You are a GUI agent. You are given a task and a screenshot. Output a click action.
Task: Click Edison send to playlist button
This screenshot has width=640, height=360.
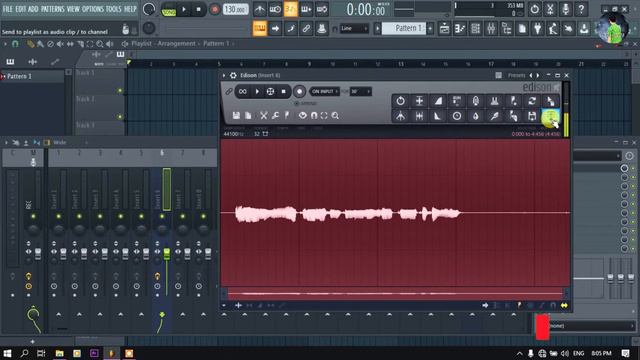(x=550, y=117)
